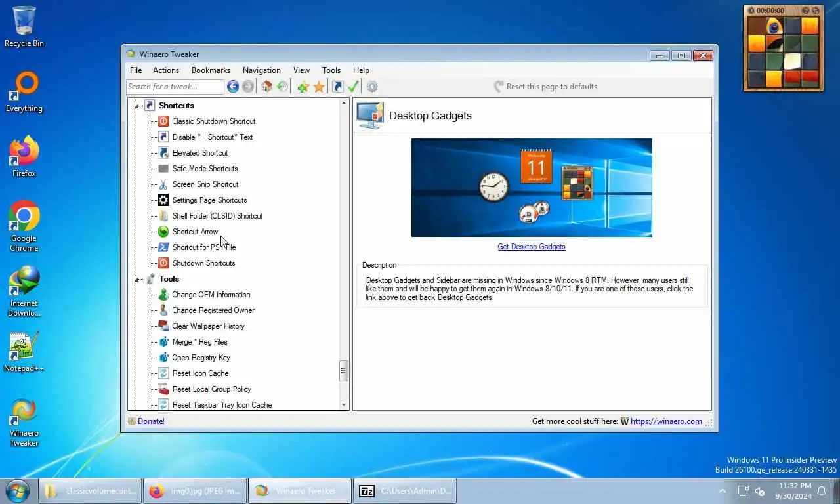The image size is (840, 504).
Task: Collapse the Shortcuts tree section
Action: [x=138, y=106]
